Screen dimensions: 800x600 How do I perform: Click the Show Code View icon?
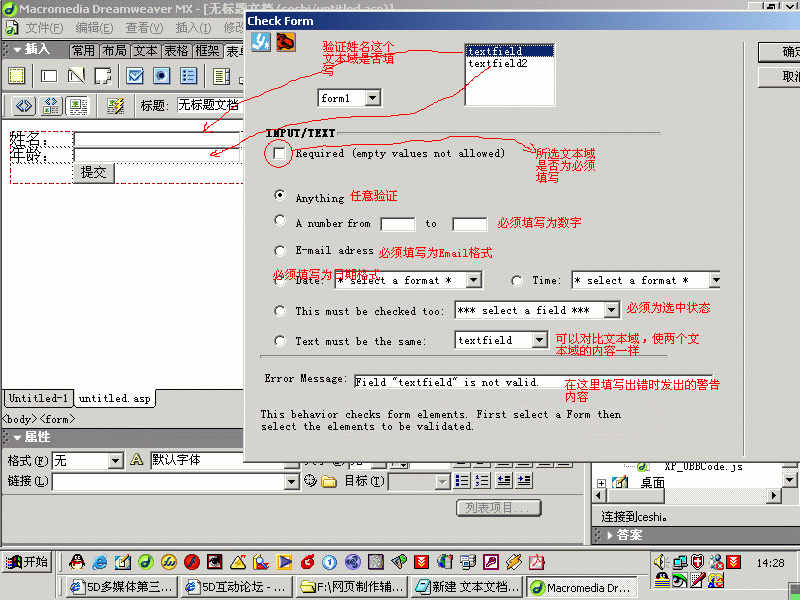coord(23,105)
